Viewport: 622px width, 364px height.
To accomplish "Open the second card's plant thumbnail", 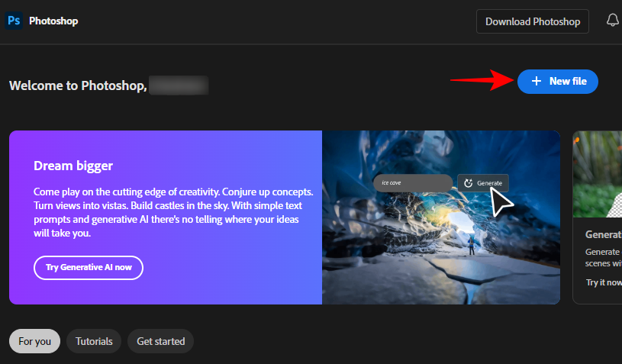I will click(598, 174).
